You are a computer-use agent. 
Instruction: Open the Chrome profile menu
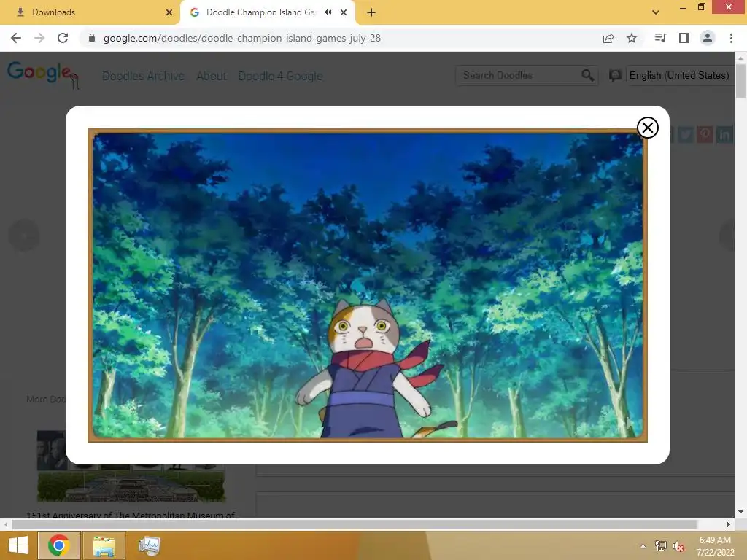[x=708, y=38]
